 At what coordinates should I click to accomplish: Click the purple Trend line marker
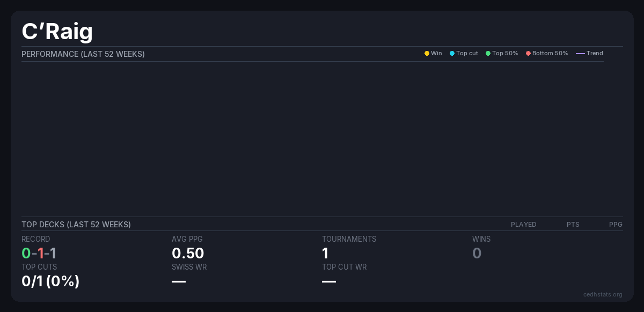point(580,54)
